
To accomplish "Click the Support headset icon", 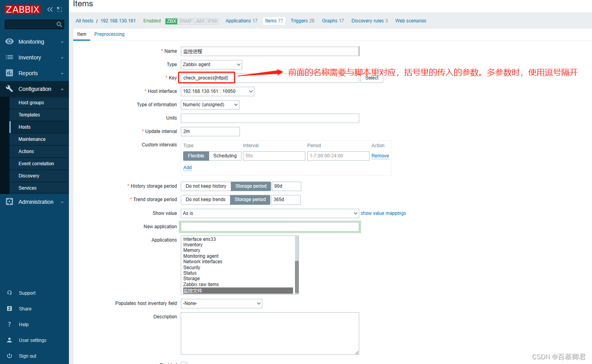I will (x=9, y=293).
